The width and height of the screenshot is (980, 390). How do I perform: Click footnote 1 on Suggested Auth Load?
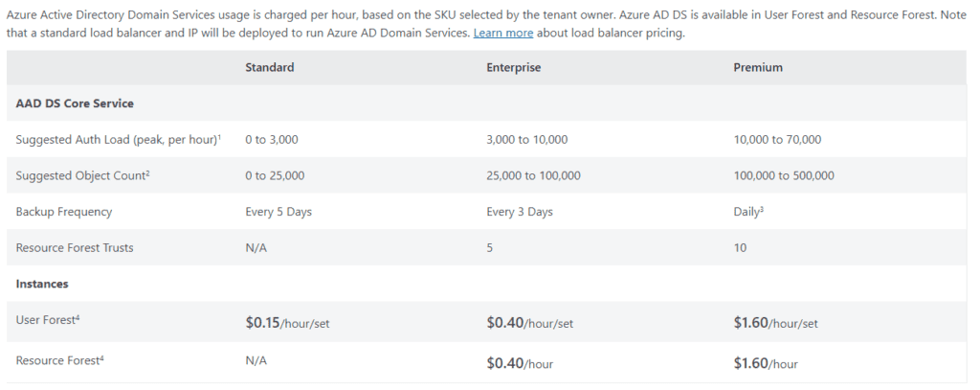[219, 137]
